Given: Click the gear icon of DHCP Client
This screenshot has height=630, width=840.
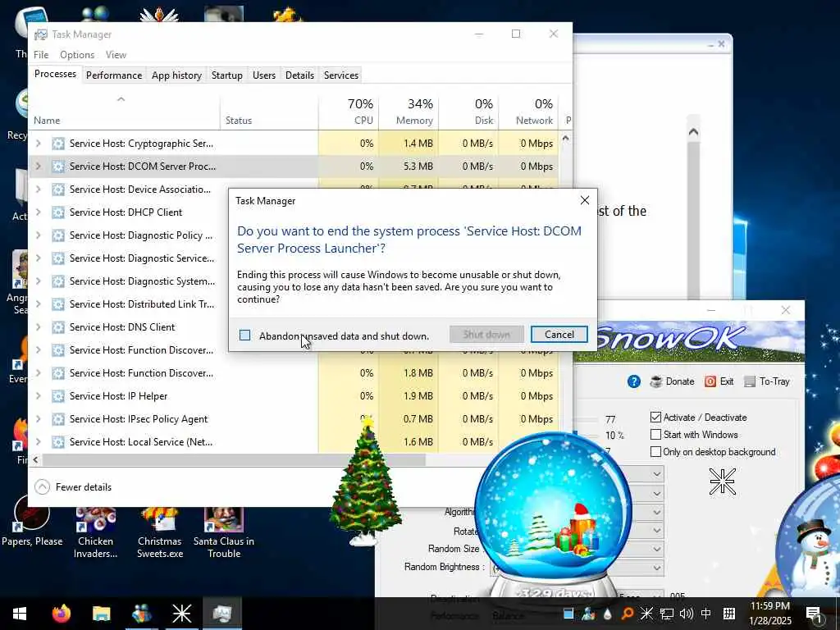Looking at the screenshot, I should [x=58, y=212].
